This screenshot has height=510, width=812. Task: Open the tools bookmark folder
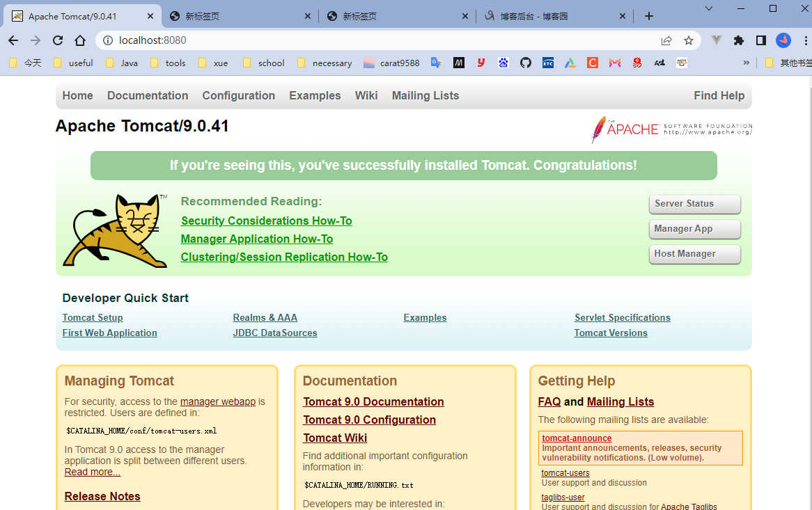point(168,63)
